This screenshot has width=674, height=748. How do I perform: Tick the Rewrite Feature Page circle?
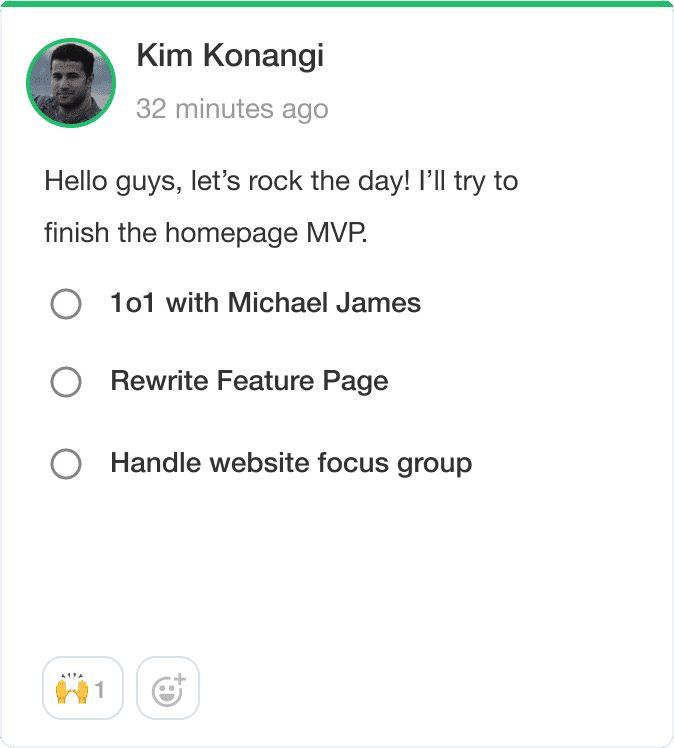[66, 382]
